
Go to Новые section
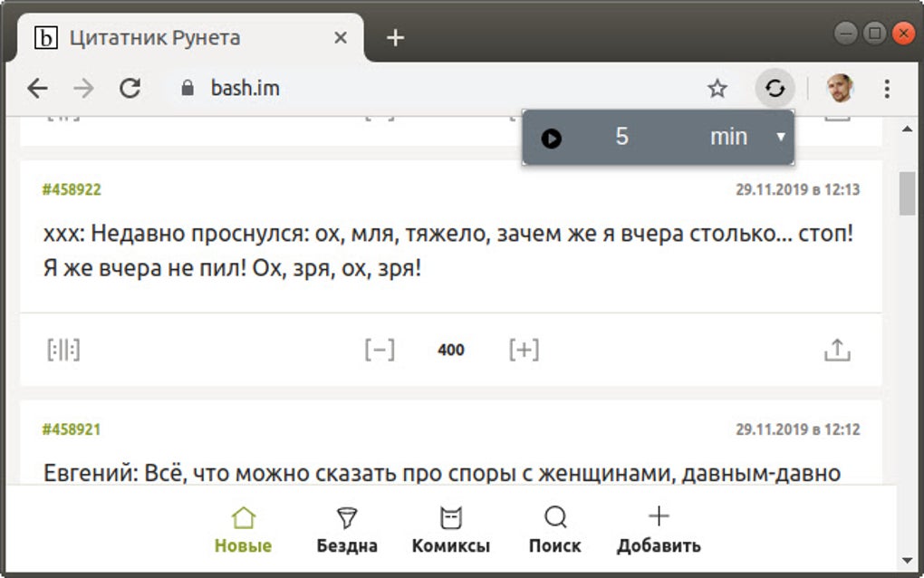[243, 530]
